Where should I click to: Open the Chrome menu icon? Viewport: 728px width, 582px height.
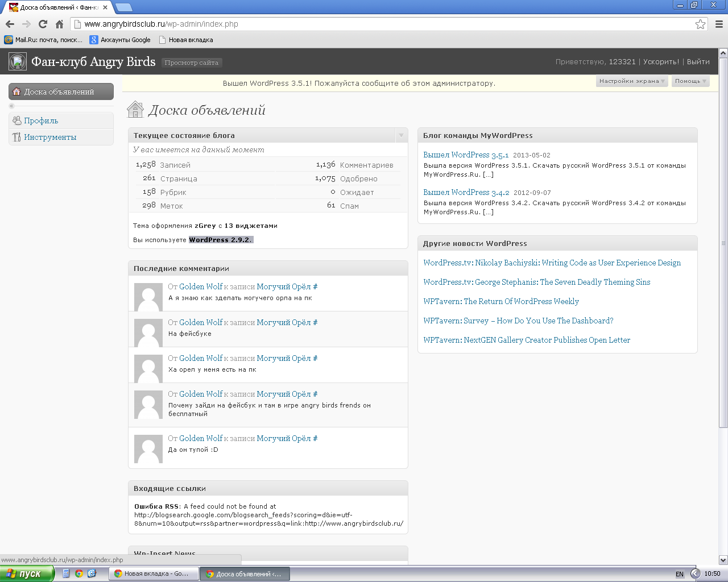(x=719, y=24)
